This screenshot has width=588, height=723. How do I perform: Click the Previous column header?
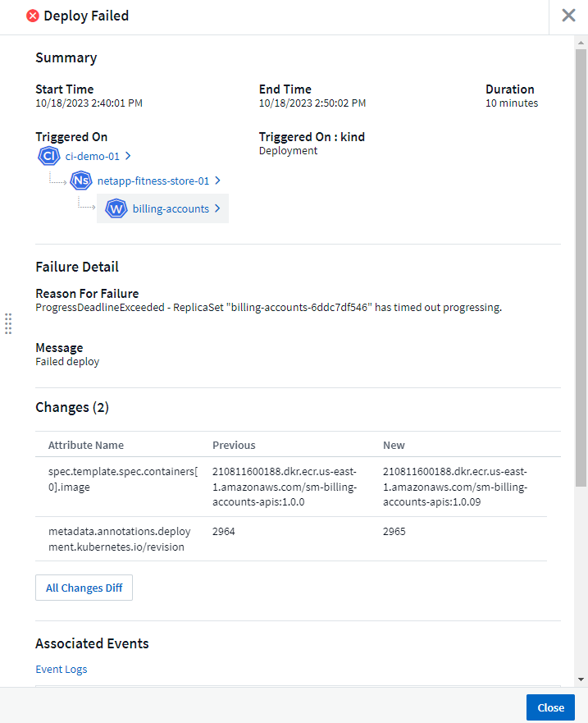tap(234, 445)
